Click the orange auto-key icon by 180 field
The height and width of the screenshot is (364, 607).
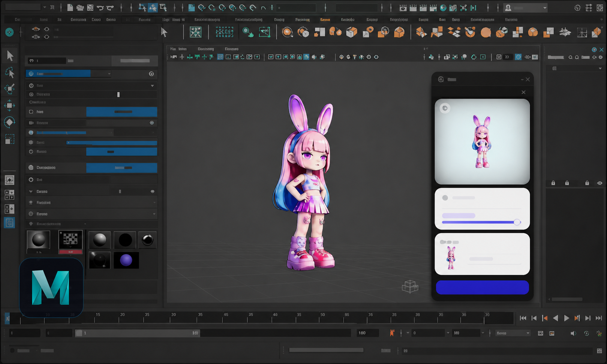pyautogui.click(x=392, y=333)
